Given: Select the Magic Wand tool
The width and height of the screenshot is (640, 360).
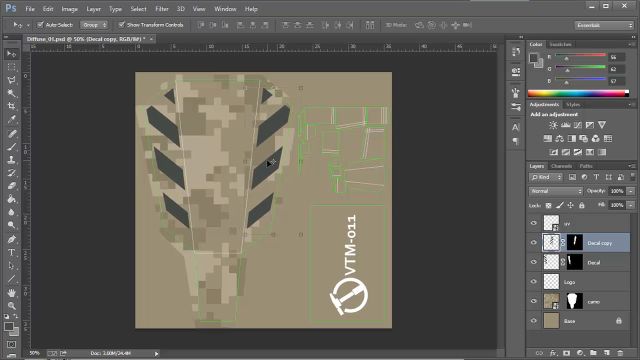Looking at the screenshot, I should 11,93.
